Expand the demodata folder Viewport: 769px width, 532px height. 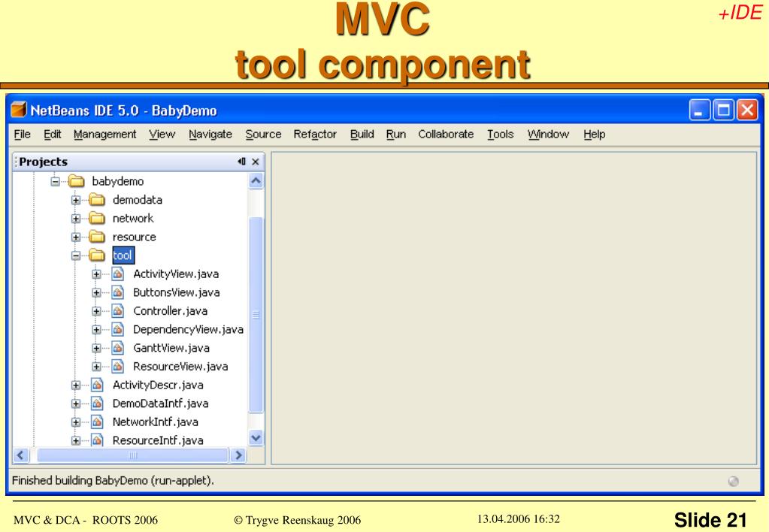(x=76, y=200)
